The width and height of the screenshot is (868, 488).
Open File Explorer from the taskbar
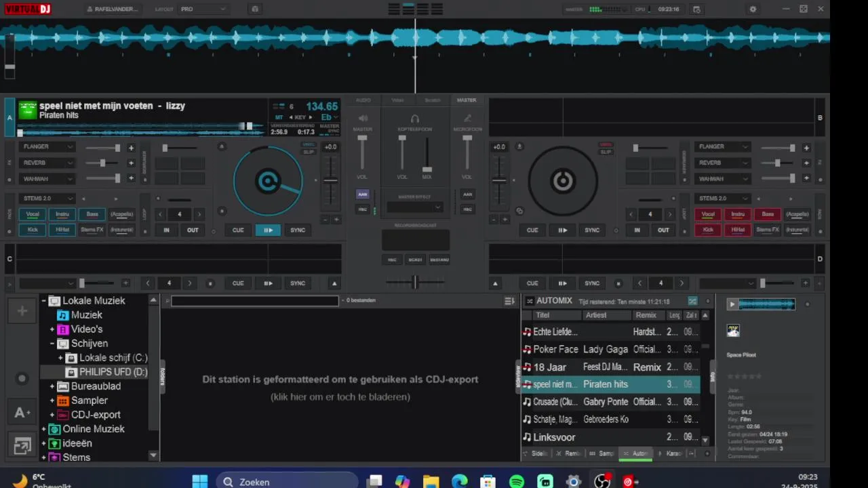tap(431, 481)
